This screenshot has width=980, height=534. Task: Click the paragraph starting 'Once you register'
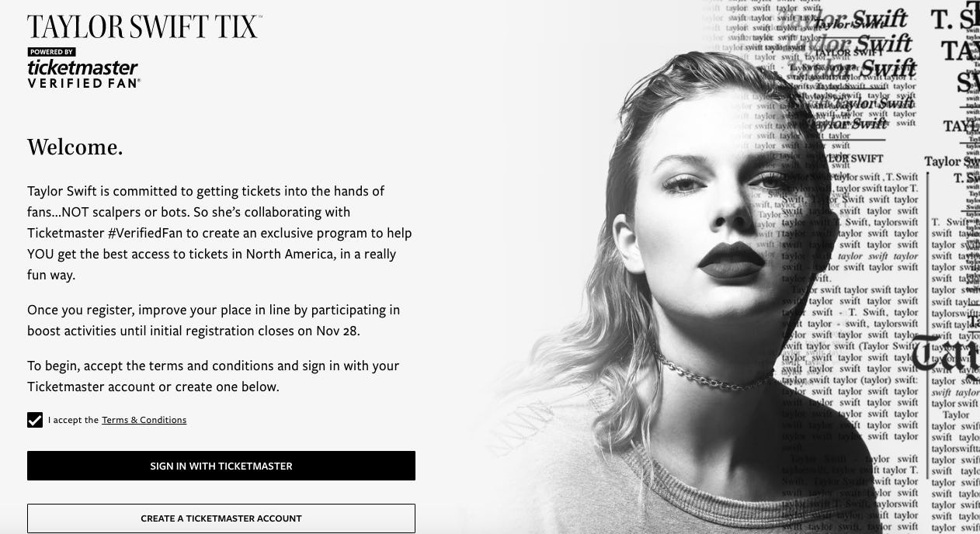point(214,320)
